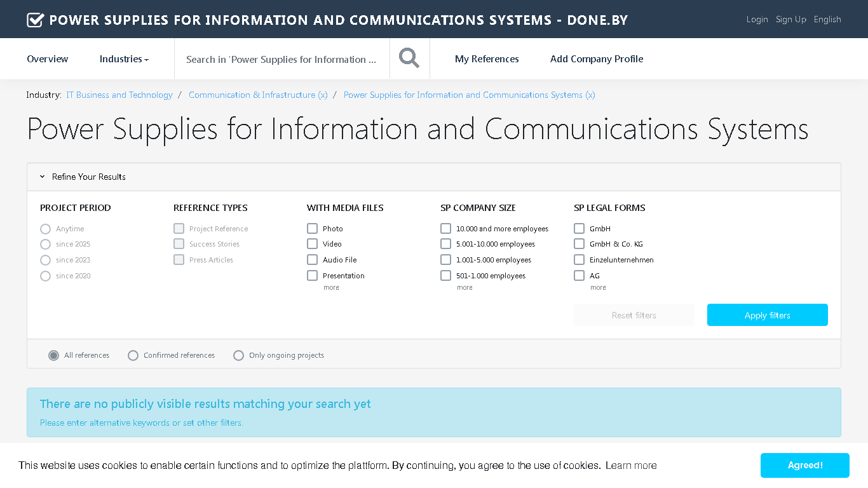Viewport: 868px width, 488px height.
Task: Check the Video media filter
Action: coord(312,243)
